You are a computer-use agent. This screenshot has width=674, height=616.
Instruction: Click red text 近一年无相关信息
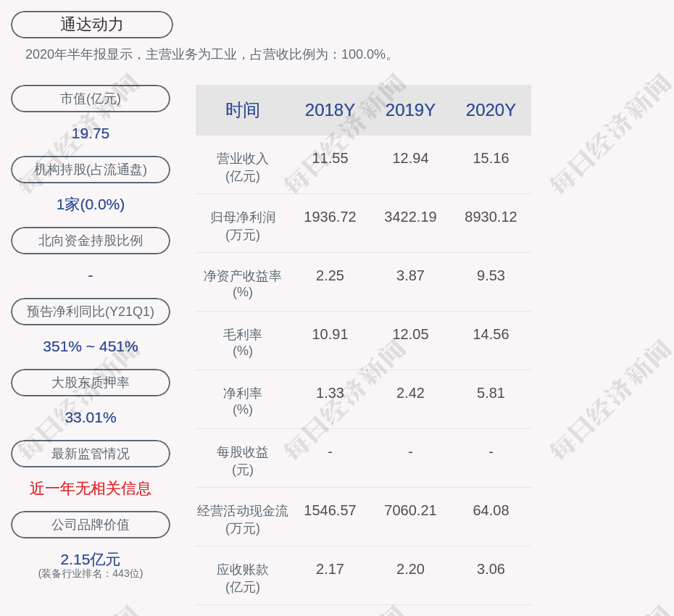click(91, 488)
